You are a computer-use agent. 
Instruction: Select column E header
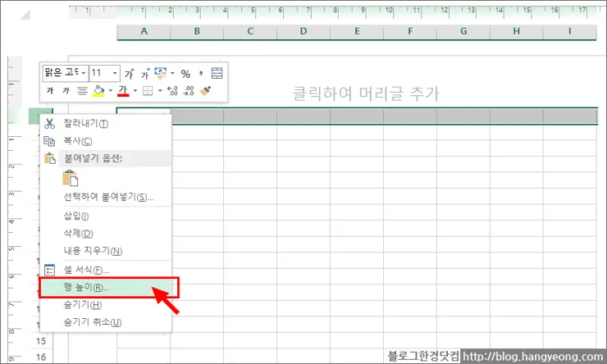point(357,32)
